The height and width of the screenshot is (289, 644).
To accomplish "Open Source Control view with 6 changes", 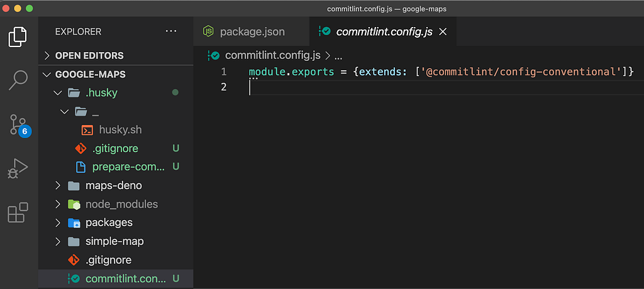I will click(x=19, y=125).
